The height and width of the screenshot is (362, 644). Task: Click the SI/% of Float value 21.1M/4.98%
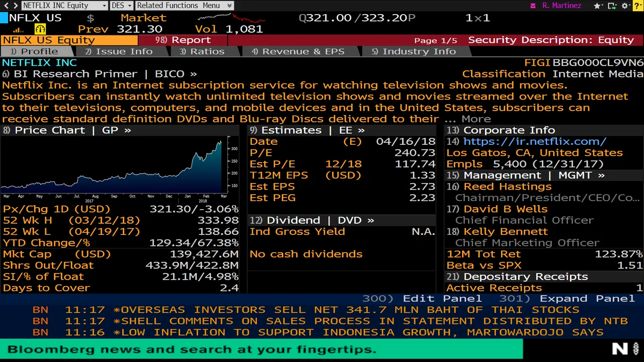pyautogui.click(x=200, y=277)
